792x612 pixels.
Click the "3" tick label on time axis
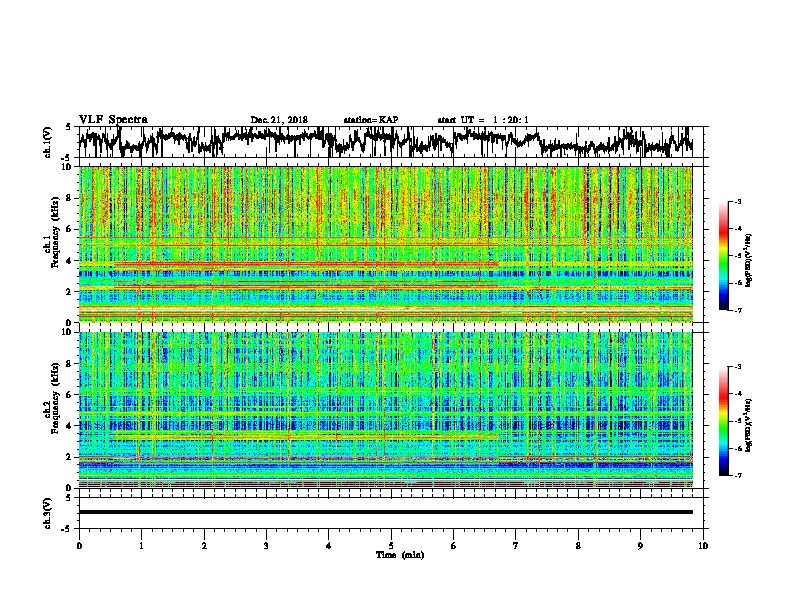coord(266,546)
